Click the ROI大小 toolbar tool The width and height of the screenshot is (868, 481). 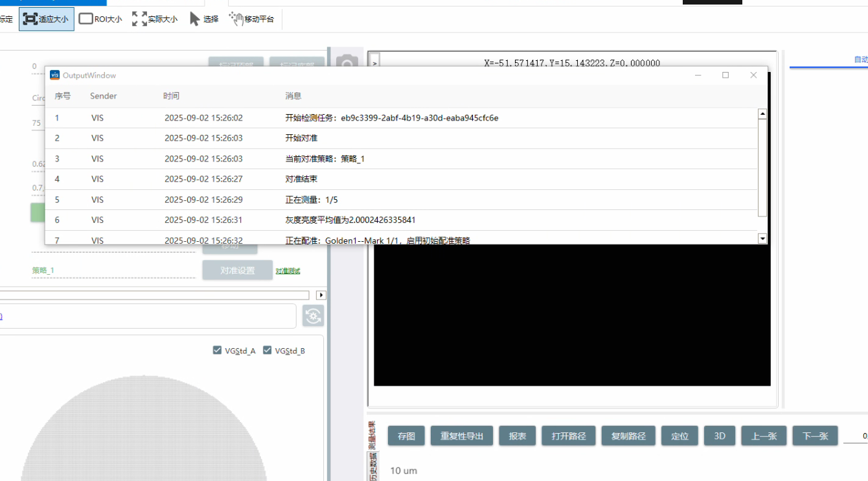point(100,19)
